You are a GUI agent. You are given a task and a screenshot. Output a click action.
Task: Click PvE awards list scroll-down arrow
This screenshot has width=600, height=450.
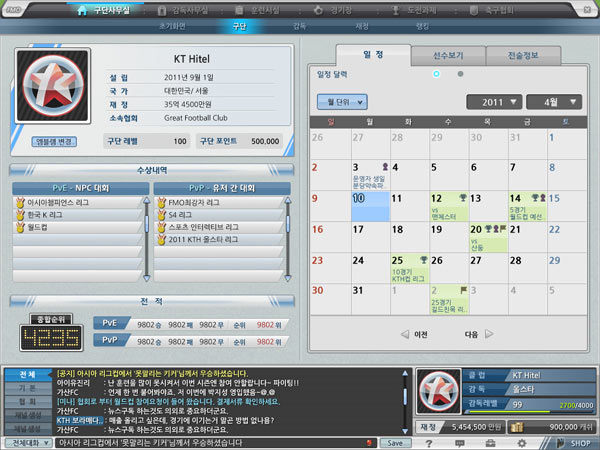[146, 278]
